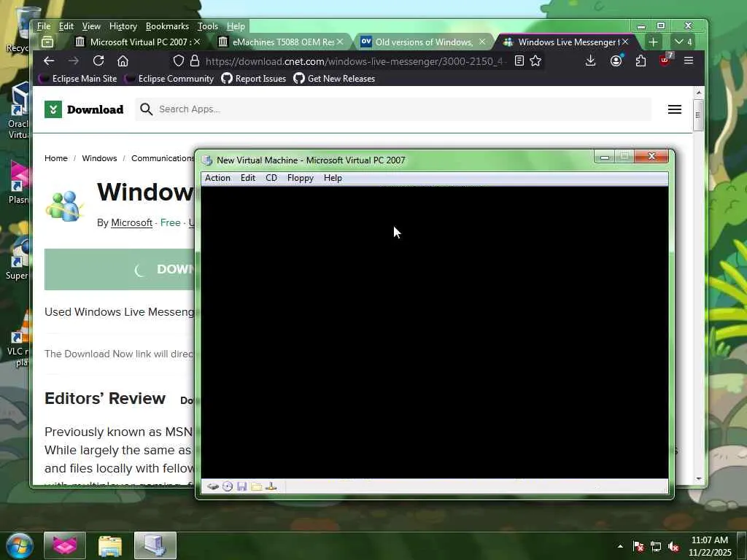Click the Action Center flag tray icon
The image size is (747, 560).
638,546
